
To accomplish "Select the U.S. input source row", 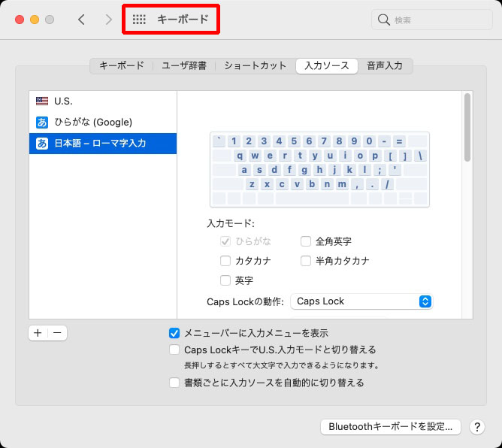I will point(103,101).
